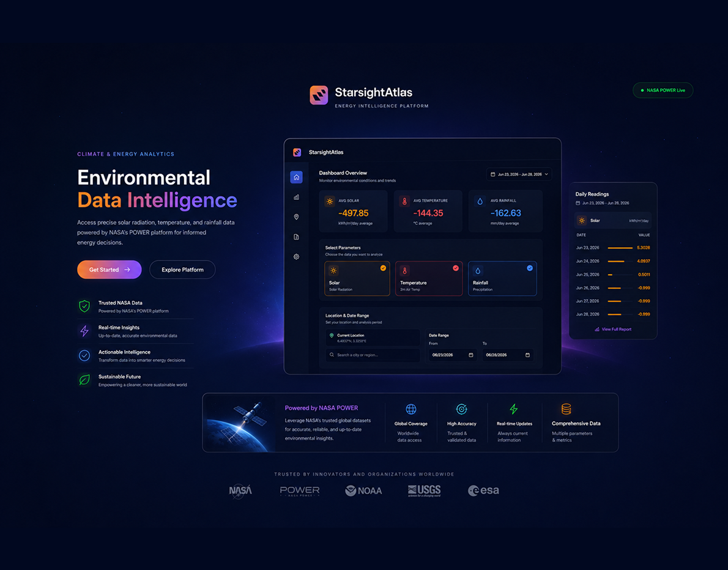The height and width of the screenshot is (570, 728).
Task: Click the Global Coverage globe icon
Action: pos(411,409)
